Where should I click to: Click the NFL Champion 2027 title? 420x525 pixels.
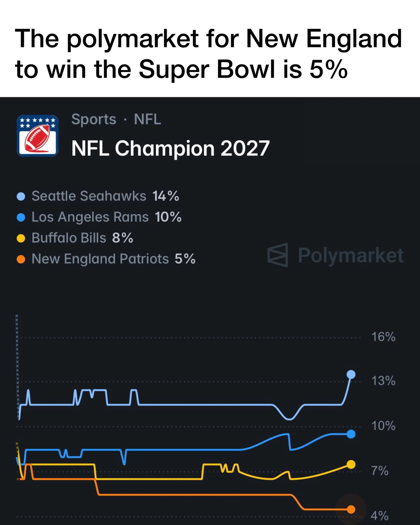170,148
